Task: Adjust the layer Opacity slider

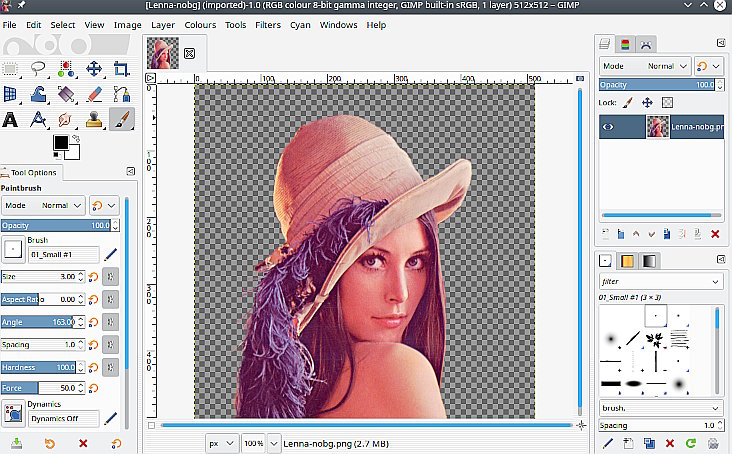Action: point(657,84)
